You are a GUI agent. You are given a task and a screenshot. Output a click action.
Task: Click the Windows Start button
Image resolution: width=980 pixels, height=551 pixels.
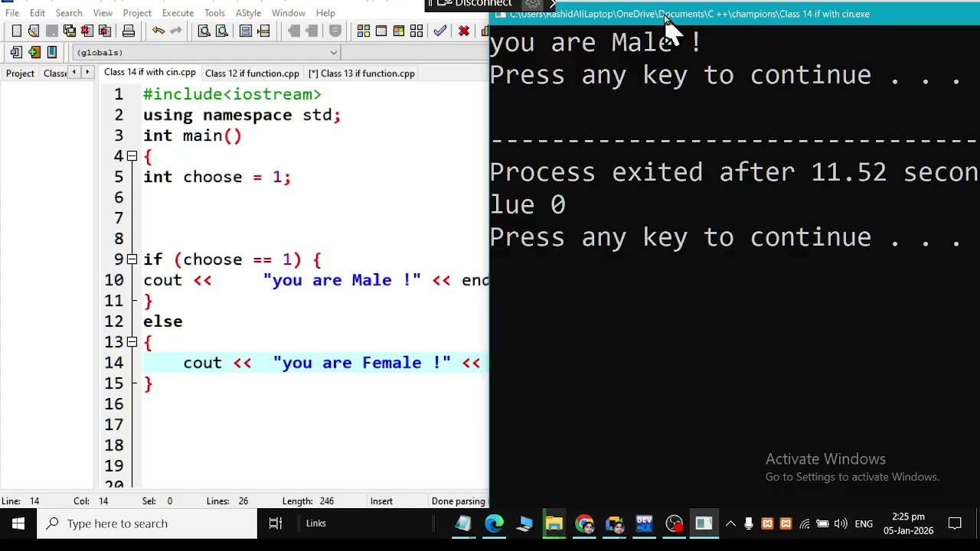[18, 523]
